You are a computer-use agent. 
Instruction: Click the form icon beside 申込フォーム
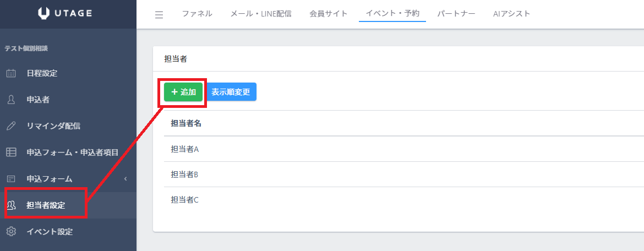[11, 179]
